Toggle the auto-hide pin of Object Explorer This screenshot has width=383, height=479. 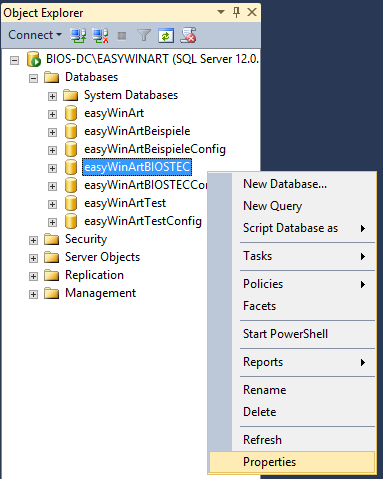[236, 12]
